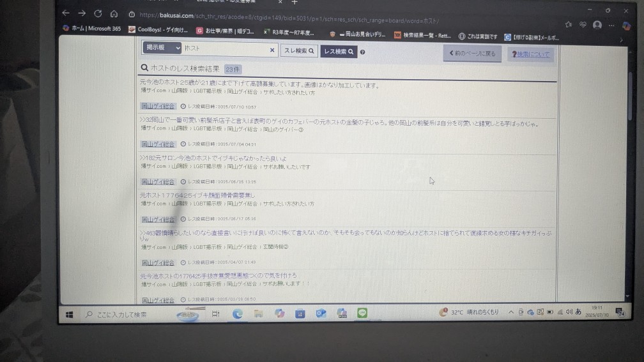Open a new browser tab with plus
Image resolution: width=644 pixels, height=362 pixels.
(x=295, y=3)
